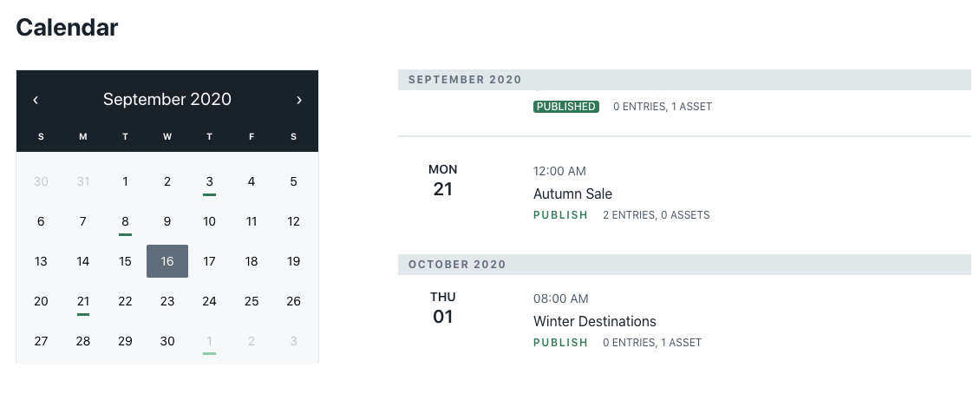
Task: Pick September 8 on the calendar
Action: pos(125,221)
